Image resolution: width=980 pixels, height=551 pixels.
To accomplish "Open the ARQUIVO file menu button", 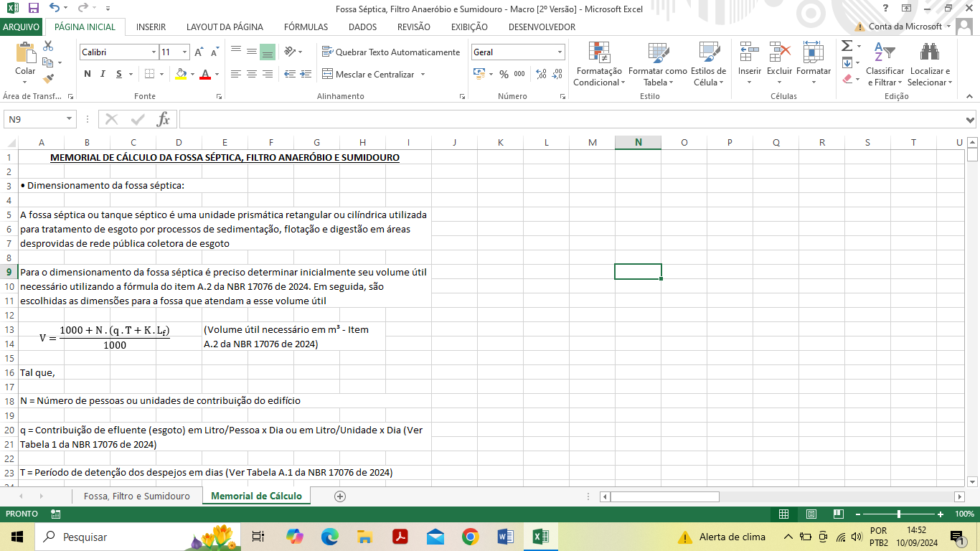I will (x=22, y=27).
